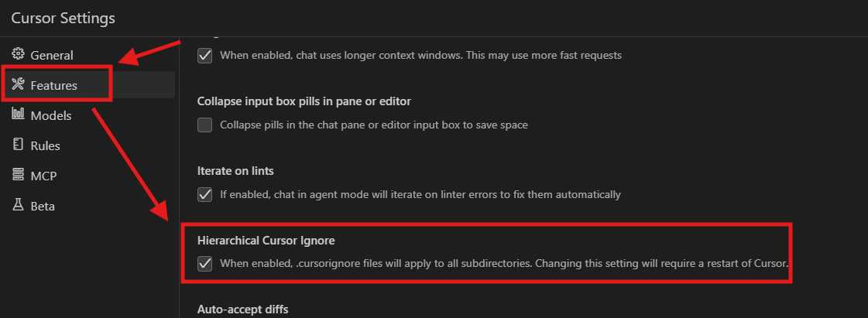
Task: Click the wrench icon beside Features
Action: pyautogui.click(x=18, y=85)
